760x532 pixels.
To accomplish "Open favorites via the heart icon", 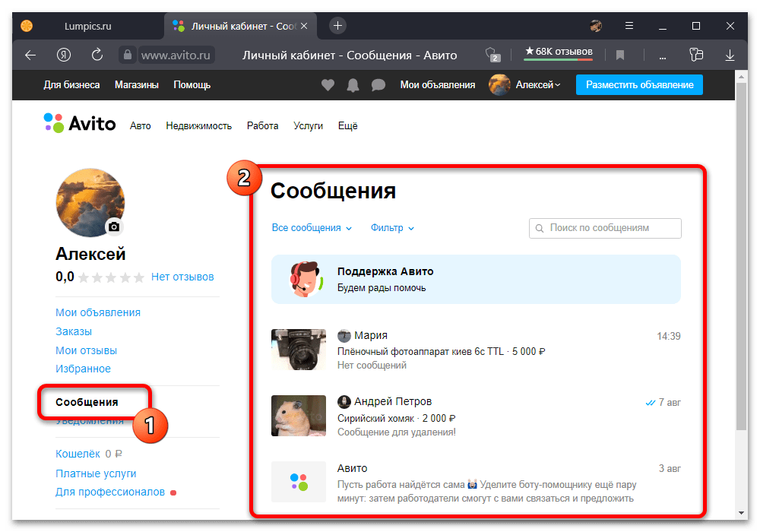I will click(x=328, y=85).
